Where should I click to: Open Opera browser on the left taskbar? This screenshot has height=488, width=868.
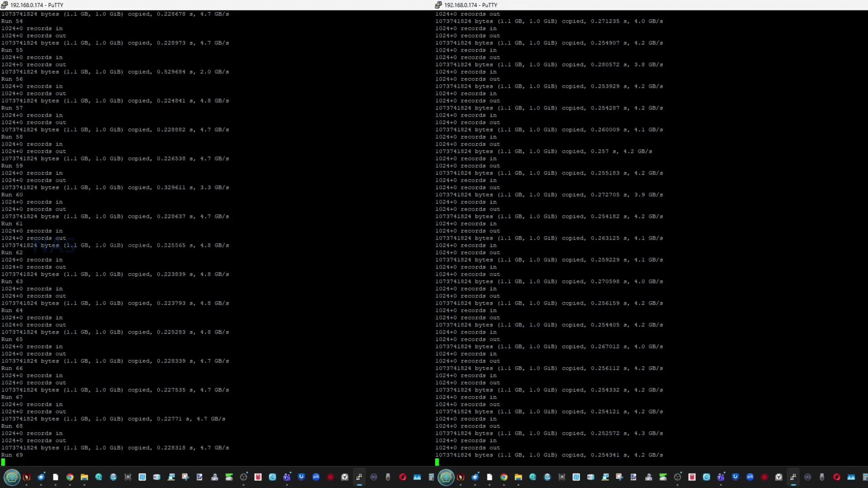(x=403, y=477)
